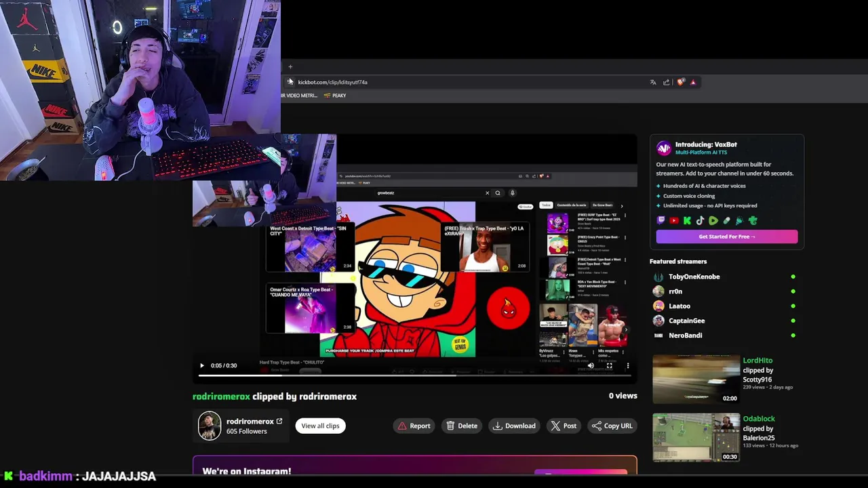Image resolution: width=868 pixels, height=488 pixels.
Task: Click the green play-shaped Rumble icon
Action: [x=713, y=220]
